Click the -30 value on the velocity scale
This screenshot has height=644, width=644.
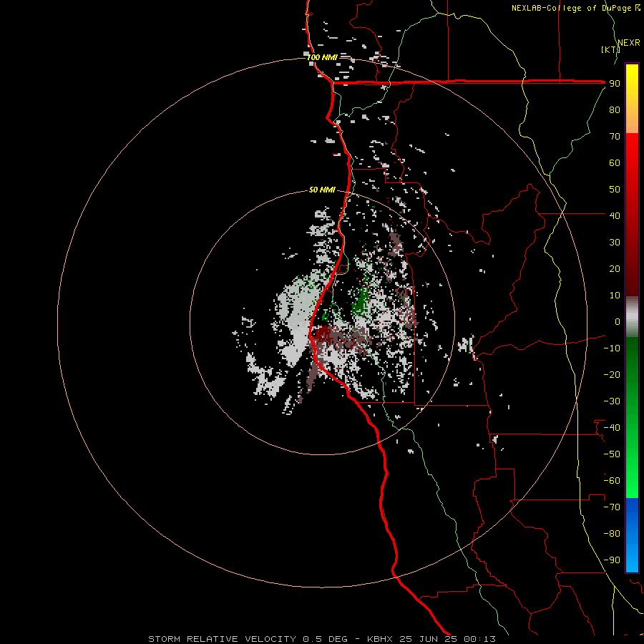[x=612, y=401]
